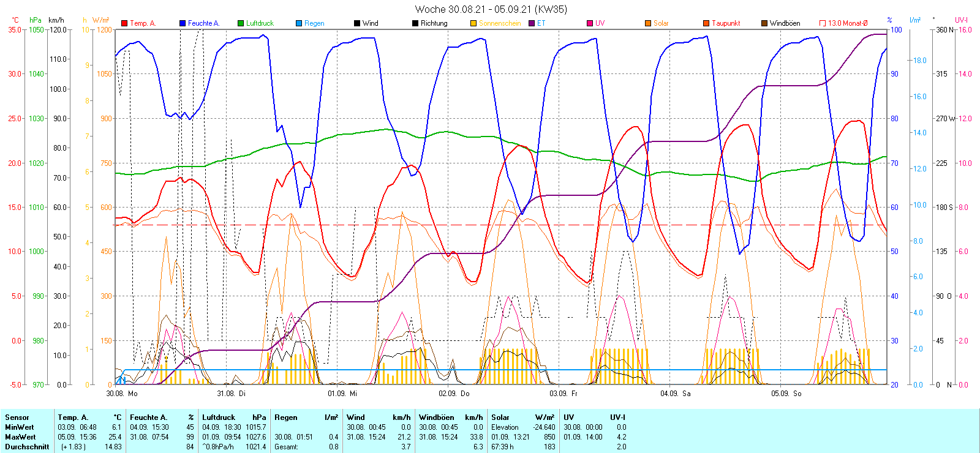Click the orange Solar legend swatch

click(648, 23)
